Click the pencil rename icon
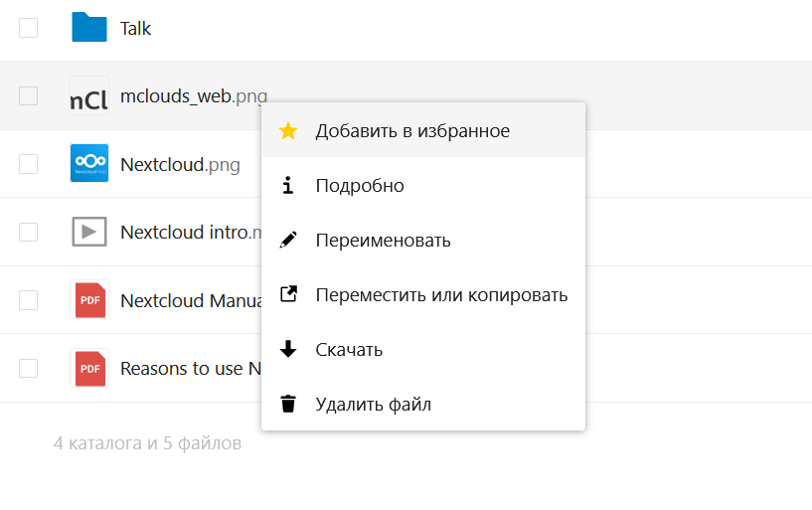This screenshot has height=510, width=812. [288, 241]
